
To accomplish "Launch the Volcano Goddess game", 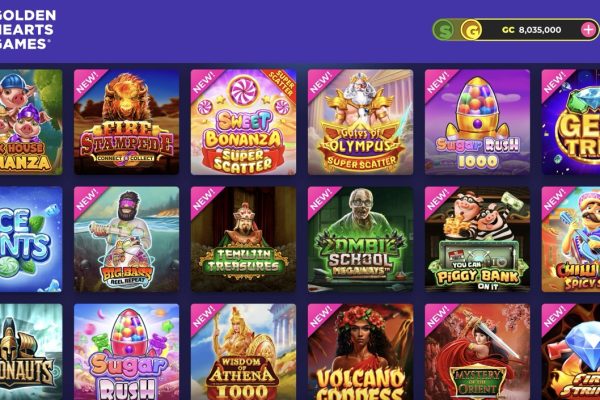I will click(x=360, y=352).
